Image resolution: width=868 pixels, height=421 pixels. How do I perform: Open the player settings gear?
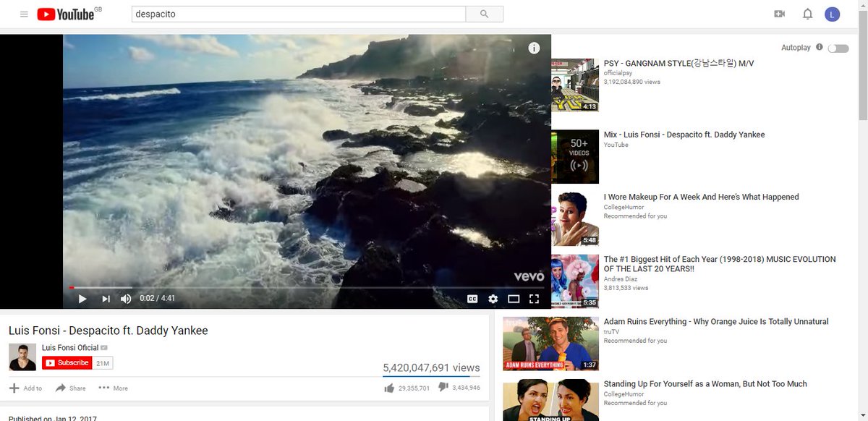(x=493, y=299)
